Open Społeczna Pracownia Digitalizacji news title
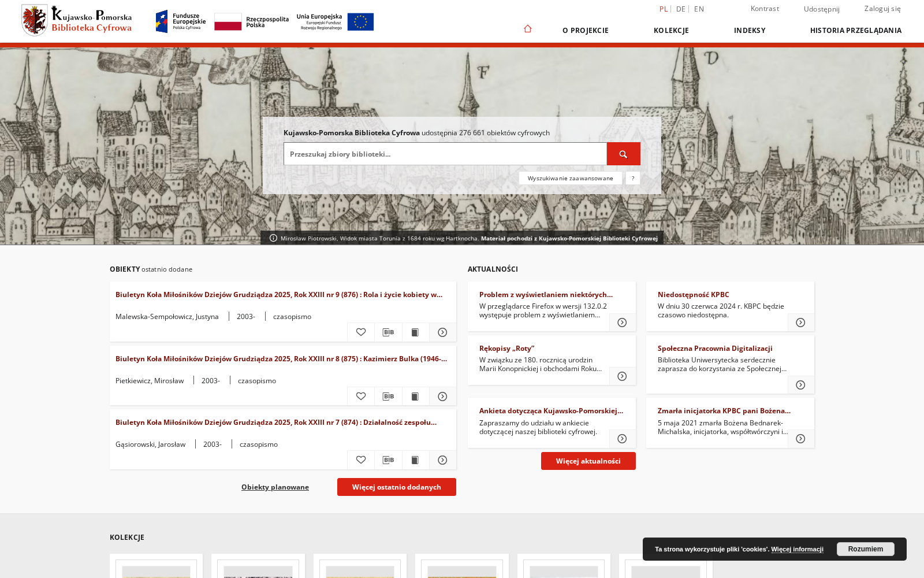924x578 pixels. coord(715,349)
